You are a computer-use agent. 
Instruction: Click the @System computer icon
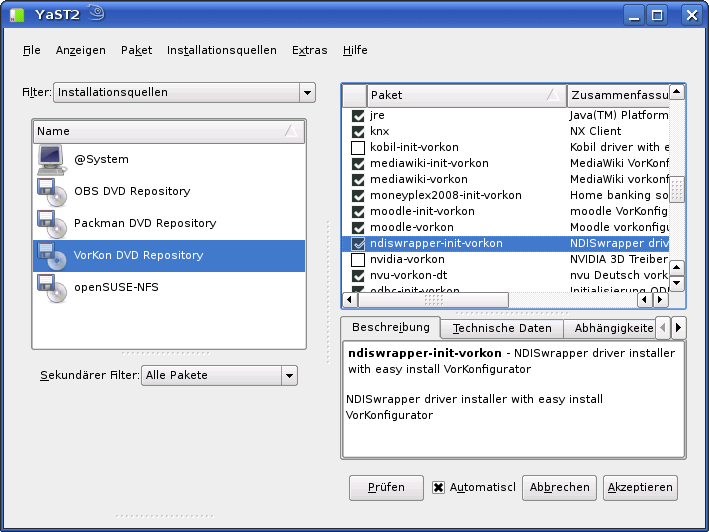coord(52,160)
